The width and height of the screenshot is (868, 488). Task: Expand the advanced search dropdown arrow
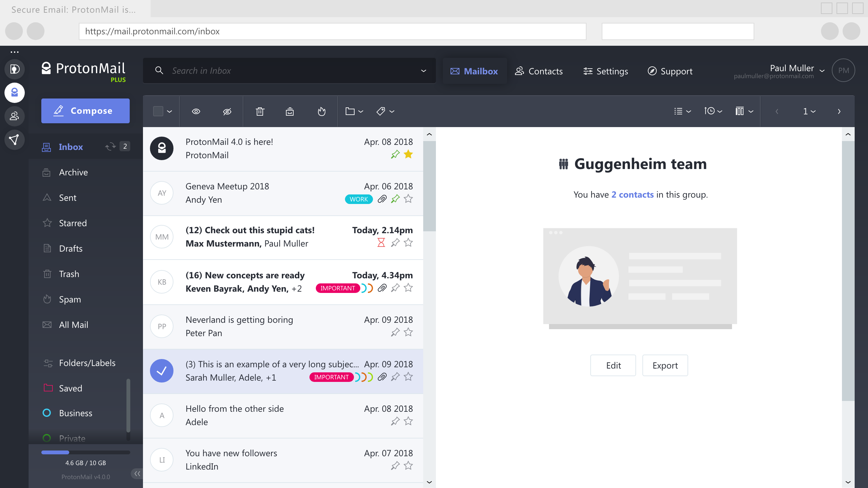coord(424,71)
